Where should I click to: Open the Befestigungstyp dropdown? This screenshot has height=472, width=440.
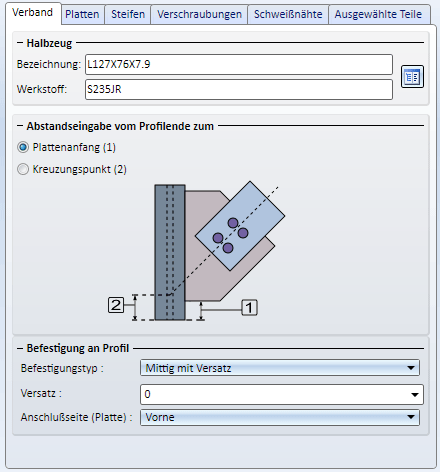(x=280, y=368)
